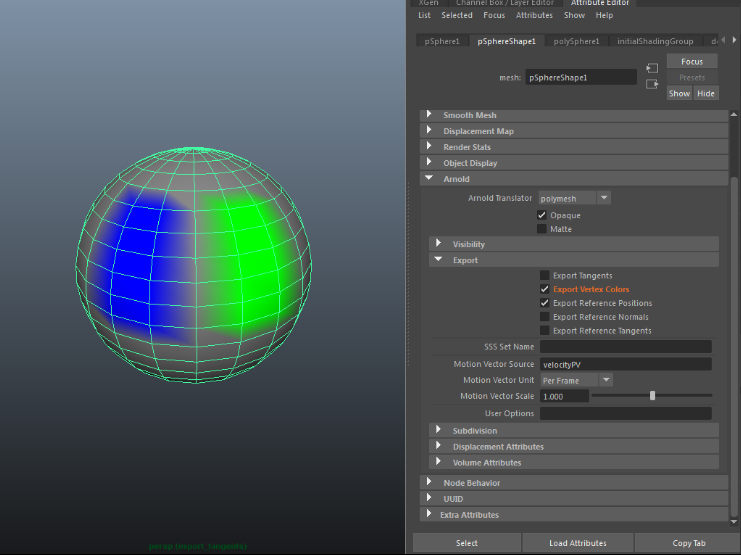Open the Motion Vector Unit dropdown
The width and height of the screenshot is (741, 555).
click(577, 380)
